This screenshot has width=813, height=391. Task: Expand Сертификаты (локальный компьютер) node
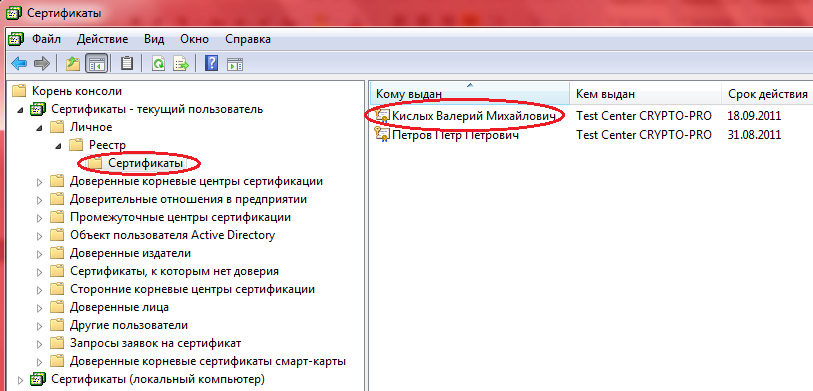[x=20, y=380]
